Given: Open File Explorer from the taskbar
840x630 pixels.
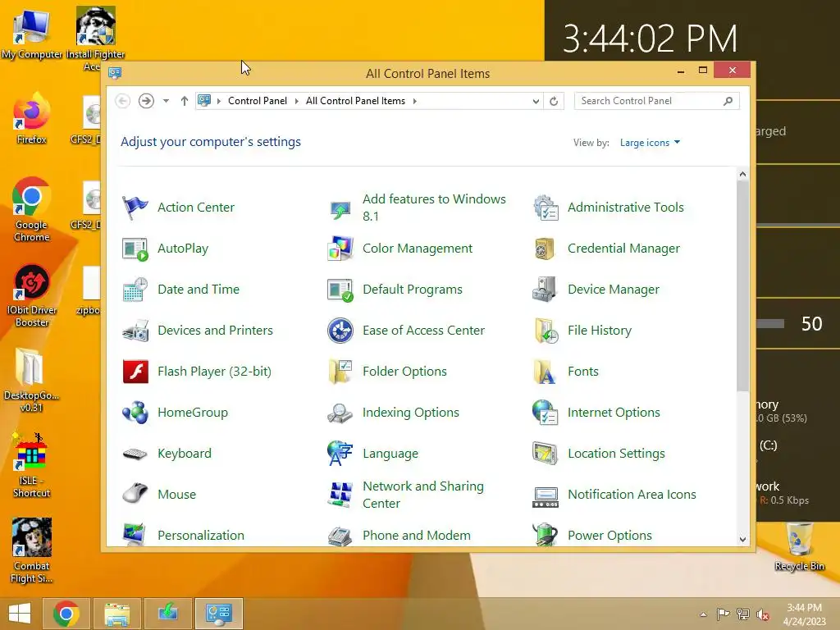Looking at the screenshot, I should pos(116,614).
